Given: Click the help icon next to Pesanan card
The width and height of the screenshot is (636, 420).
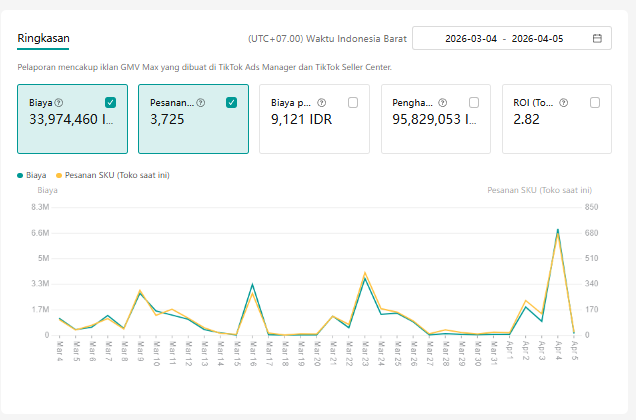Looking at the screenshot, I should tap(200, 103).
